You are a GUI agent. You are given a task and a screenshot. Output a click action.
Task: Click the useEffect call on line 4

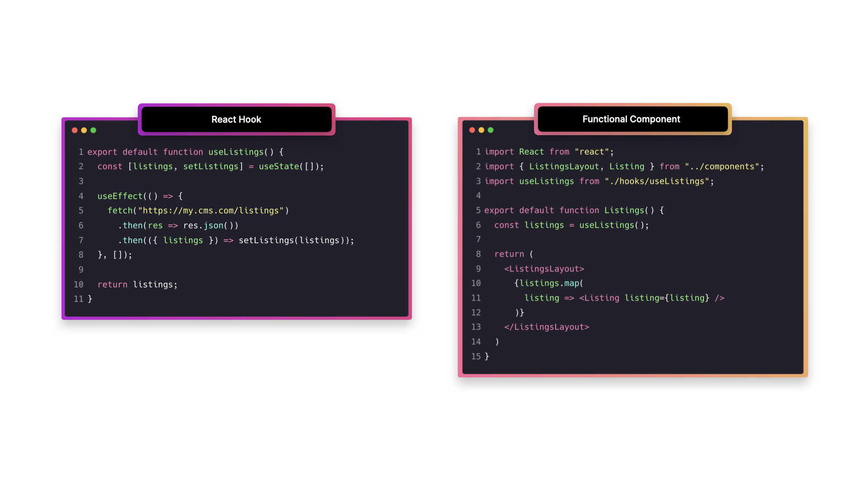pos(120,196)
